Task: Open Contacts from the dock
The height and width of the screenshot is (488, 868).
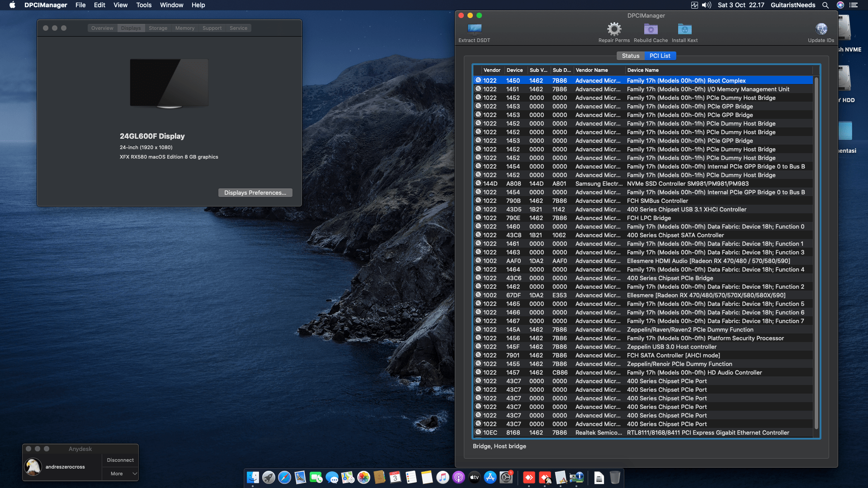Action: coord(379,477)
